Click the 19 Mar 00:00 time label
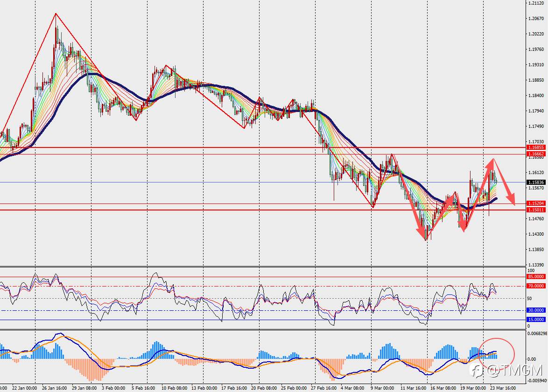The height and width of the screenshot is (392, 548). coord(473,388)
